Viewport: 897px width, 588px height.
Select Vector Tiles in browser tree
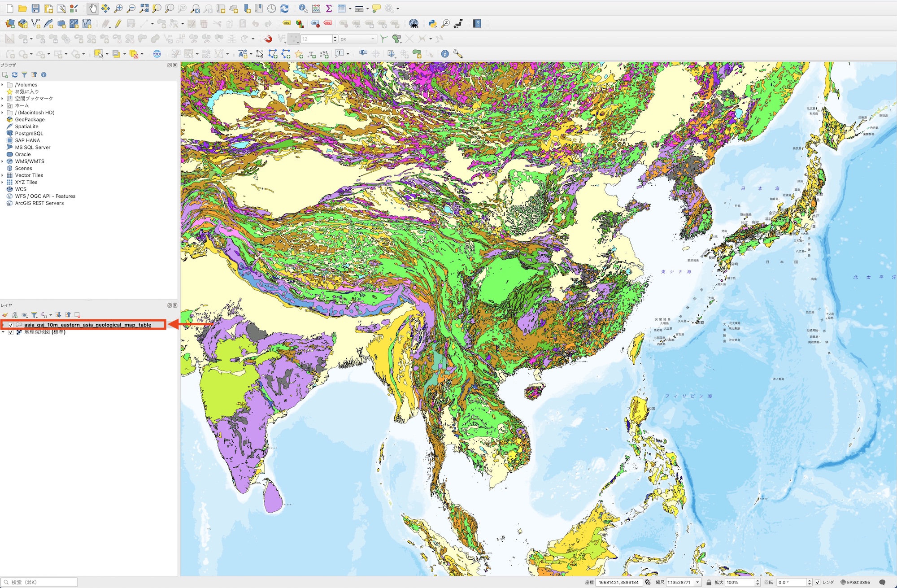point(29,175)
